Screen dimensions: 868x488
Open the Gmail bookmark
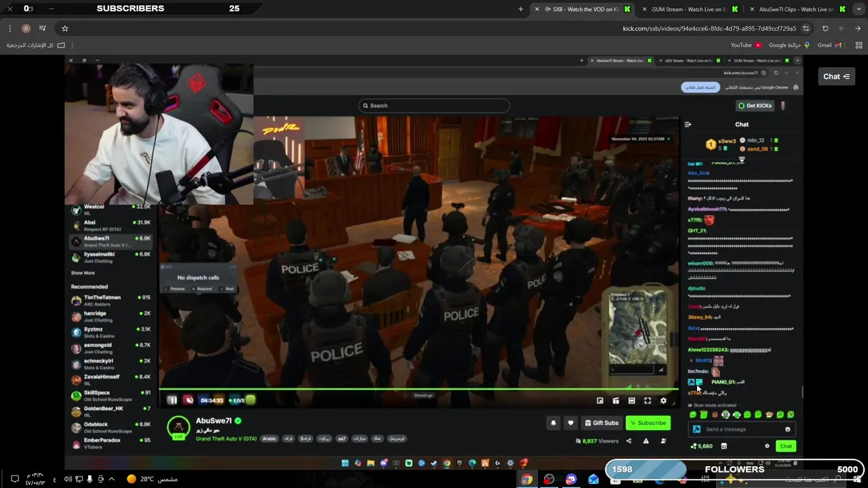[x=829, y=45]
